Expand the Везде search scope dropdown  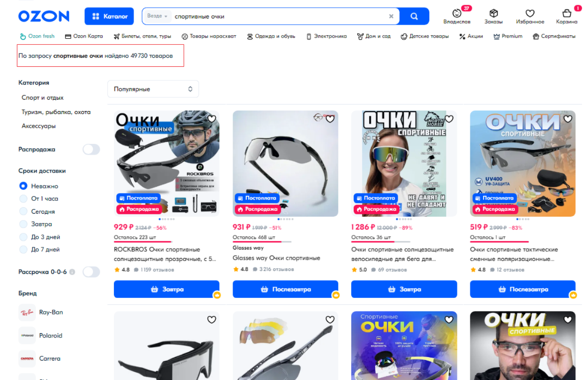pyautogui.click(x=157, y=16)
